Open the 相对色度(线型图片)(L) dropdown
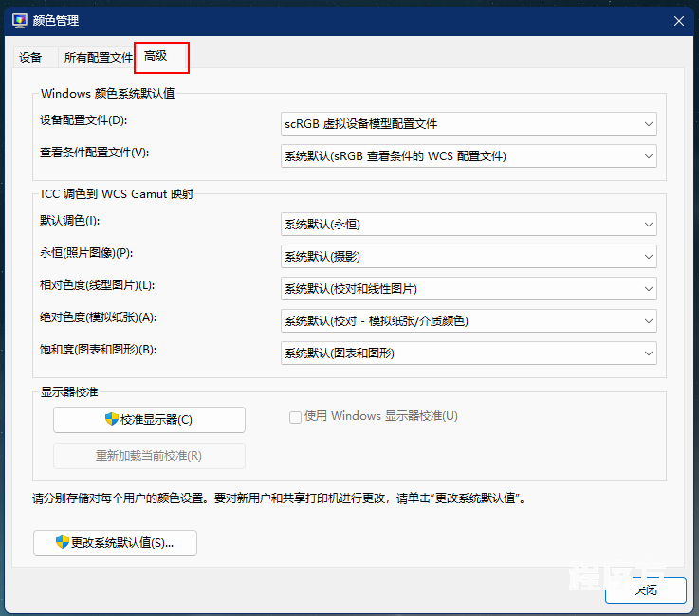This screenshot has height=616, width=699. 469,289
